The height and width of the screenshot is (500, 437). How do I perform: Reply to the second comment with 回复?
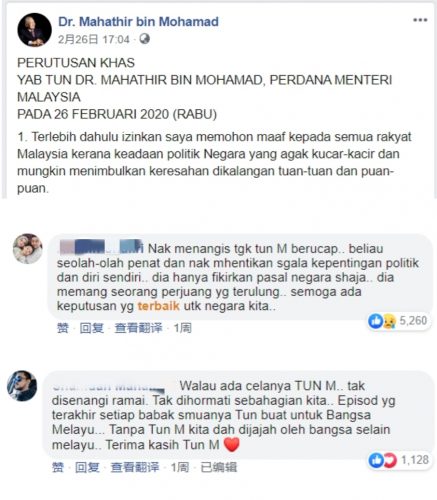tap(87, 467)
